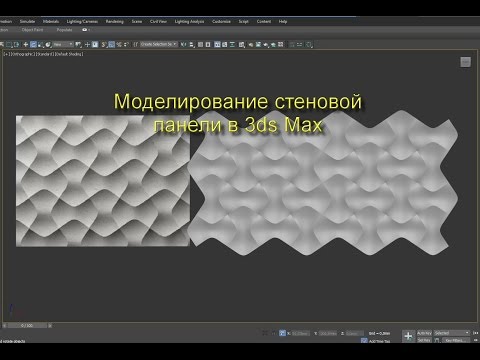Toggle the 3D Snaps button
Viewport: 480px width, 360px height.
tap(104, 44)
